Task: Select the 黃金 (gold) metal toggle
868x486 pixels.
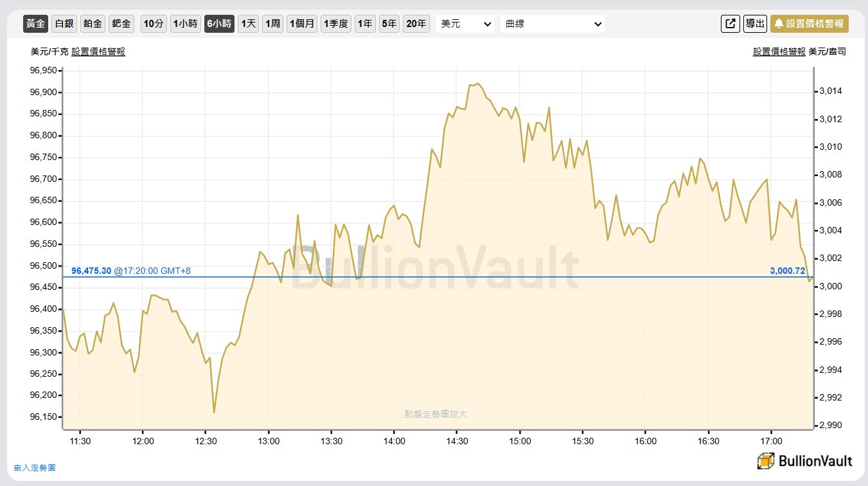Action: (35, 24)
